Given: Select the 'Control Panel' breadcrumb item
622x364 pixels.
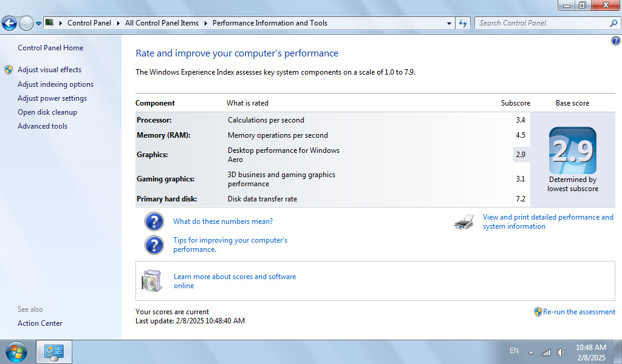Looking at the screenshot, I should [x=89, y=23].
